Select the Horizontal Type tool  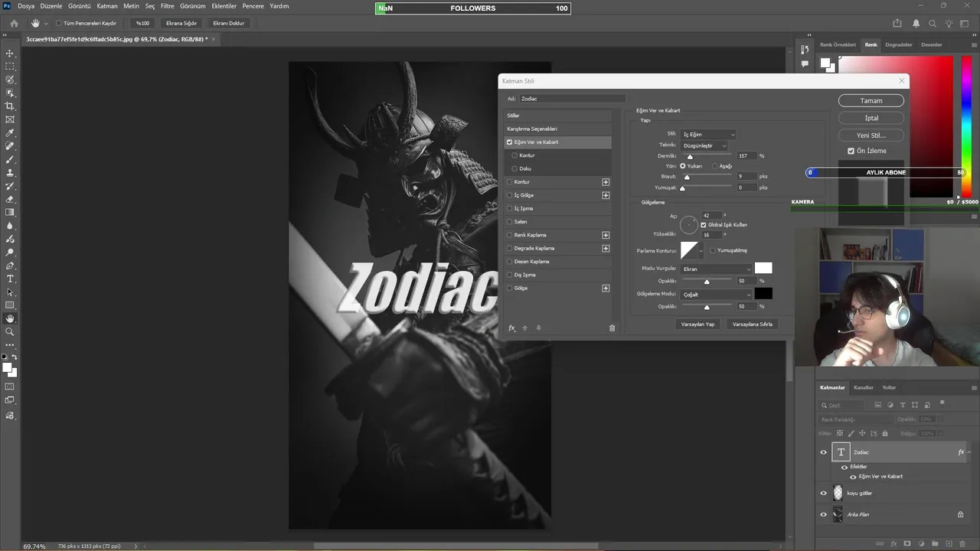click(x=10, y=279)
